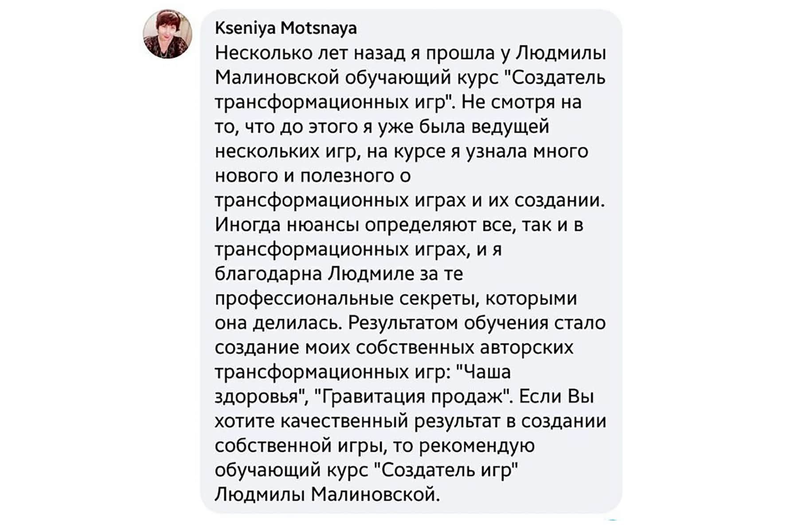The width and height of the screenshot is (798, 532).
Task: Select the line "создание моих собственных авторских"
Action: tap(394, 348)
